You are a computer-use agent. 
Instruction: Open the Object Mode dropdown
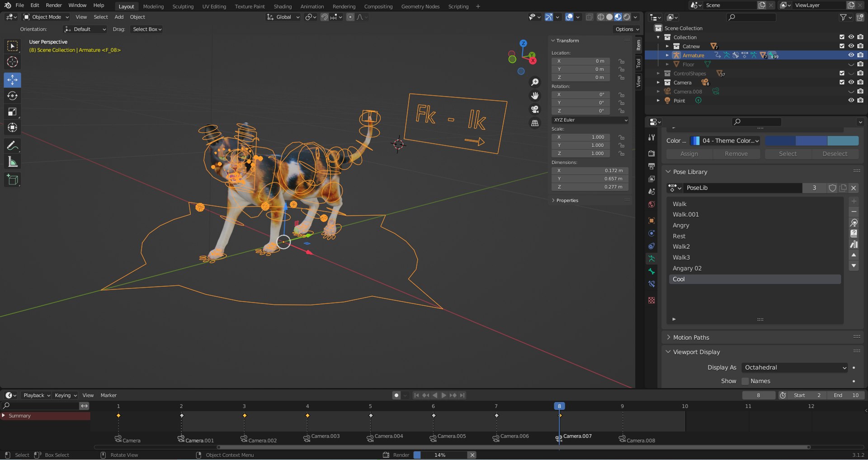click(46, 17)
